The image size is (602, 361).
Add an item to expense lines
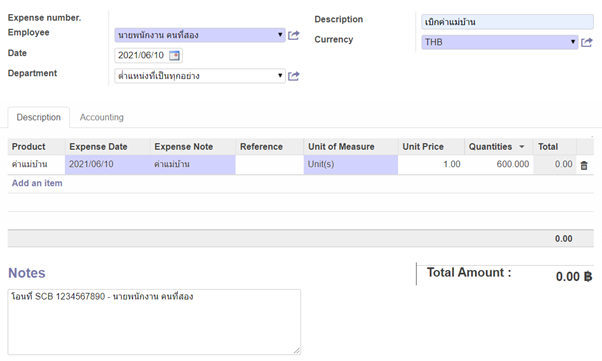(x=37, y=183)
